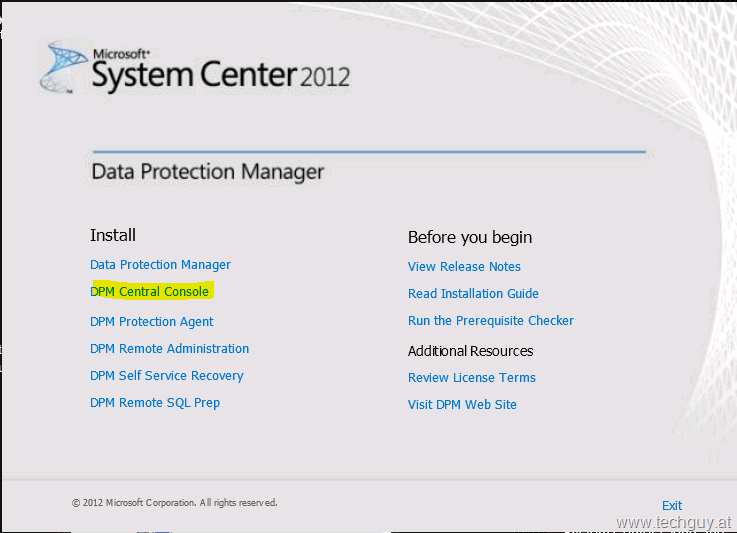This screenshot has width=737, height=533.
Task: Choose DPM Self Service Recovery
Action: (166, 376)
